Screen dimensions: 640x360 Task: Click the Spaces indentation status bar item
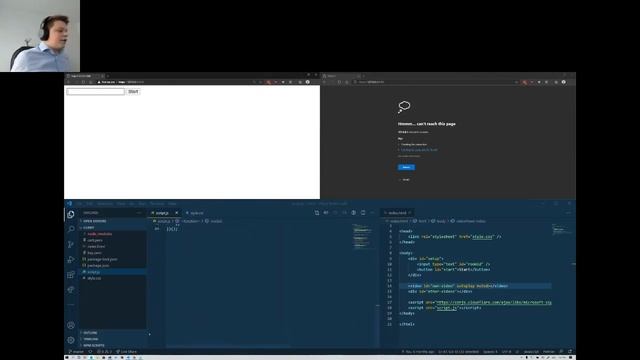[490, 351]
